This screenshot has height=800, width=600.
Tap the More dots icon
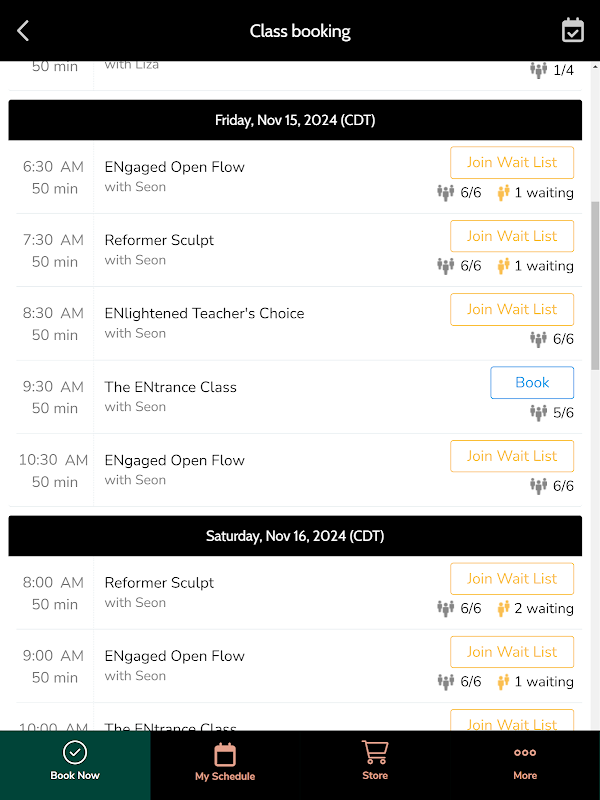[525, 753]
